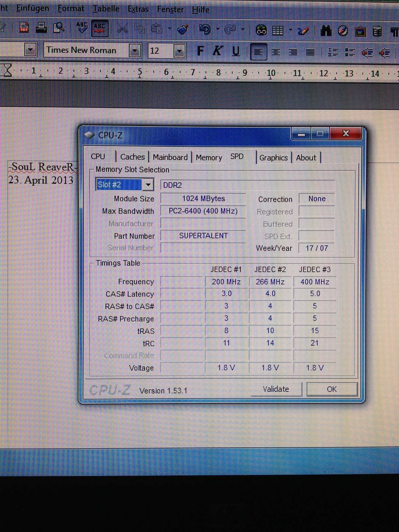Click the Undo arrow icon
Image resolution: width=399 pixels, height=532 pixels.
pos(205,30)
